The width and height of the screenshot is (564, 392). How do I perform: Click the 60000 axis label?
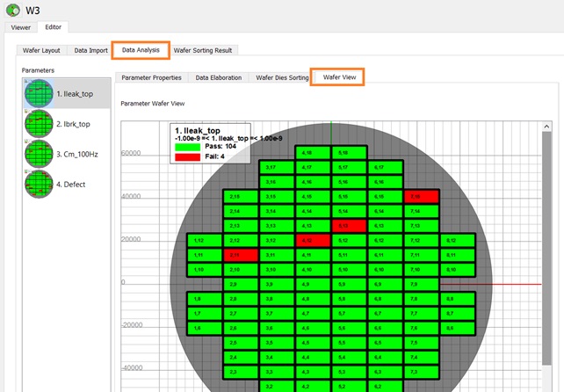[131, 153]
